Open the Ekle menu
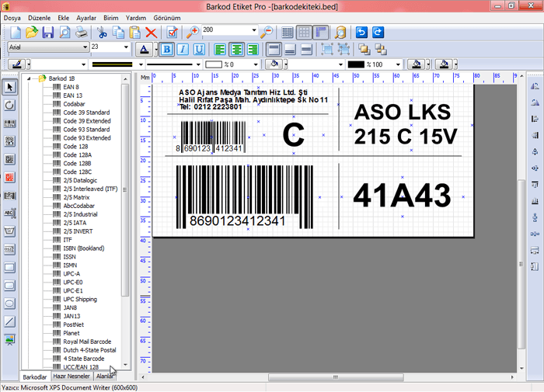Image resolution: width=544 pixels, height=392 pixels. [64, 18]
